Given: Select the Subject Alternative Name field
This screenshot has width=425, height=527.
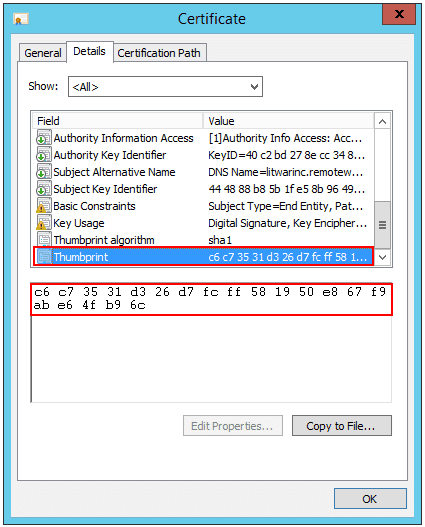Looking at the screenshot, I should coord(114,172).
